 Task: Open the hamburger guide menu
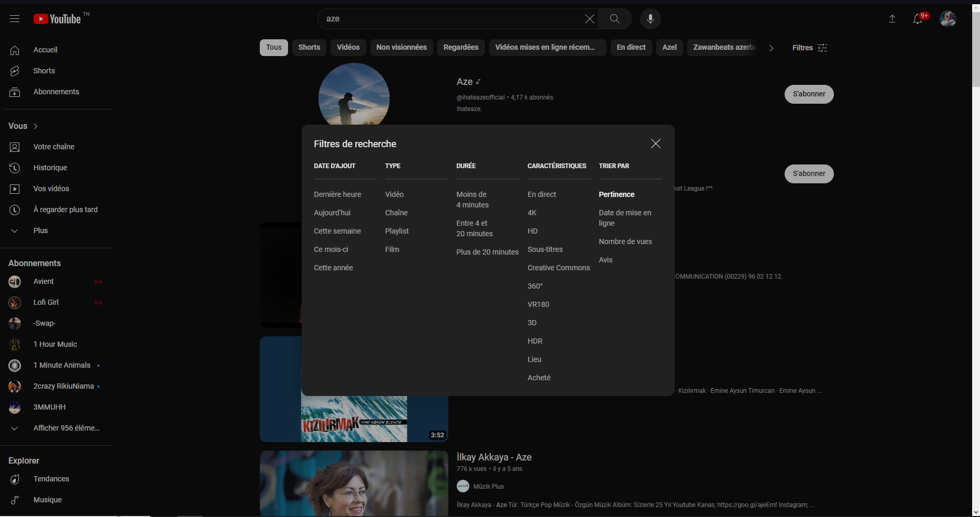(x=15, y=19)
